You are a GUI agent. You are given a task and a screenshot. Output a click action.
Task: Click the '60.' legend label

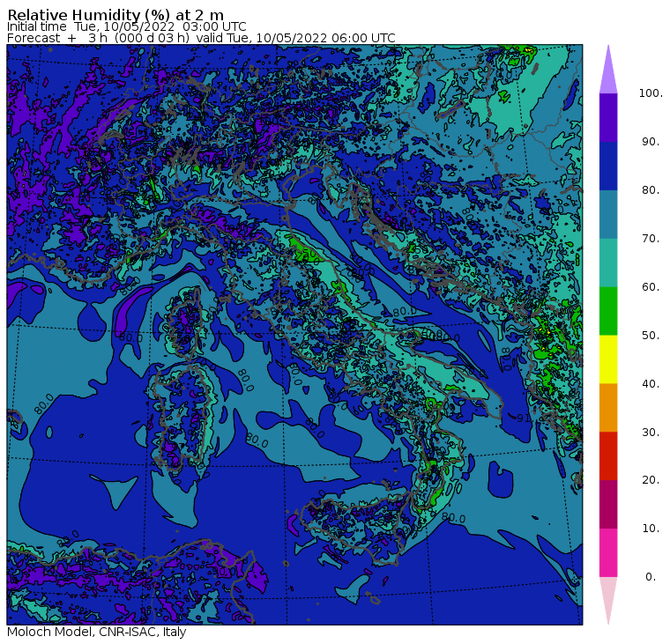pyautogui.click(x=651, y=286)
